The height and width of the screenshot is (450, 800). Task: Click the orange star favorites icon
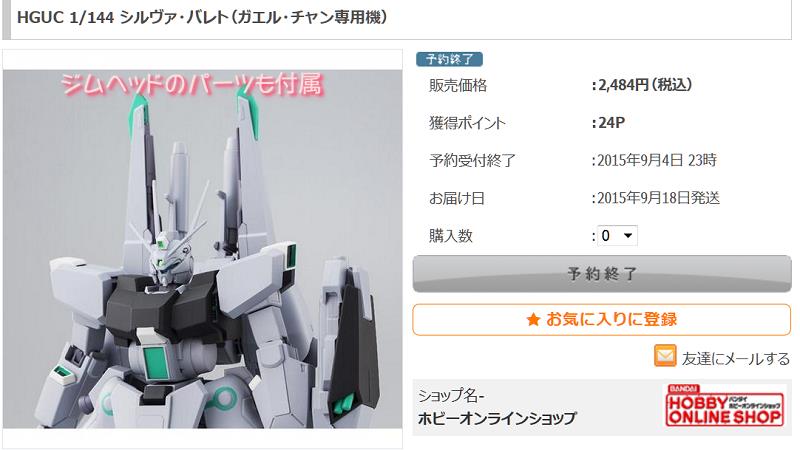pyautogui.click(x=533, y=320)
